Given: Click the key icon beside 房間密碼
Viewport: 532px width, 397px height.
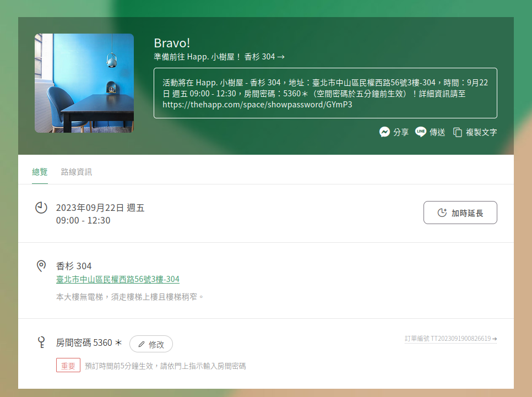Looking at the screenshot, I should pyautogui.click(x=41, y=343).
